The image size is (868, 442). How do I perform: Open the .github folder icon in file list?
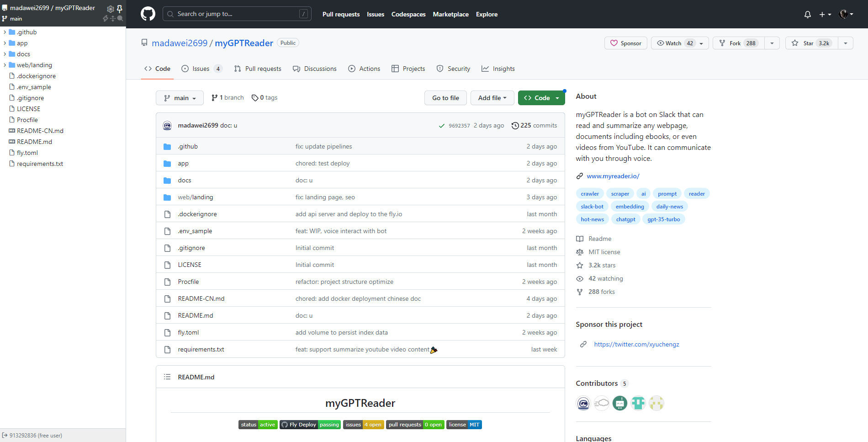click(x=167, y=147)
